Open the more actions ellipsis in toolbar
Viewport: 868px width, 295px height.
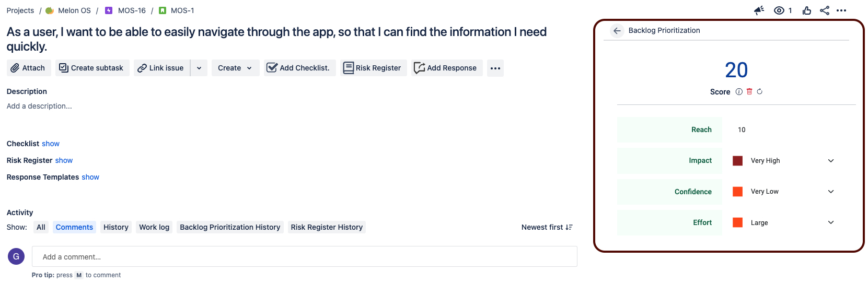point(495,68)
